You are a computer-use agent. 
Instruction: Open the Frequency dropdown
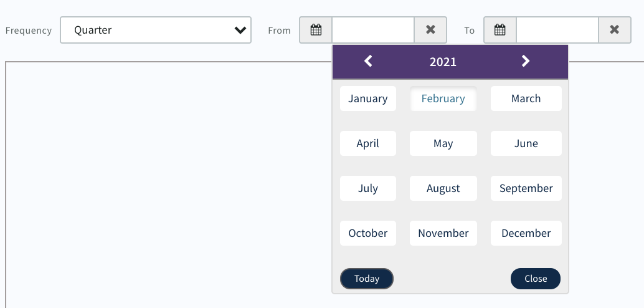pyautogui.click(x=156, y=30)
